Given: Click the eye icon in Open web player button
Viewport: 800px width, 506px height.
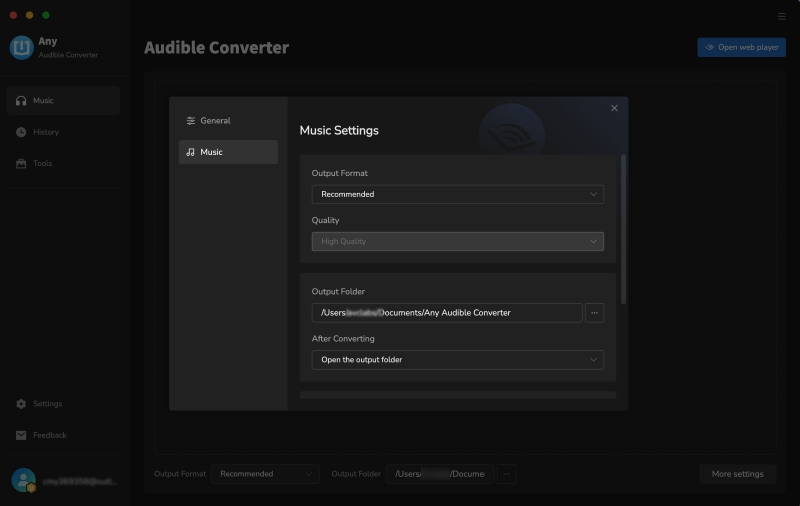Looking at the screenshot, I should tap(710, 47).
